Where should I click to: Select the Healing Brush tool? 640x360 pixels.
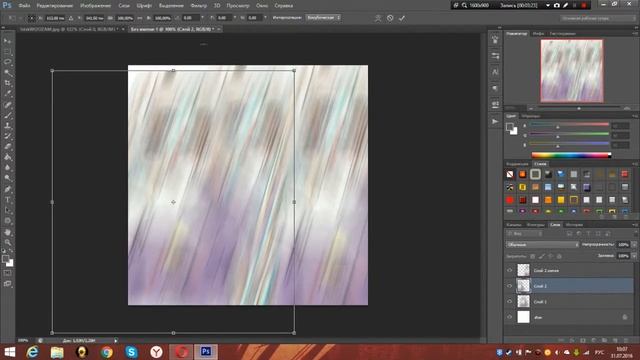coord(7,104)
